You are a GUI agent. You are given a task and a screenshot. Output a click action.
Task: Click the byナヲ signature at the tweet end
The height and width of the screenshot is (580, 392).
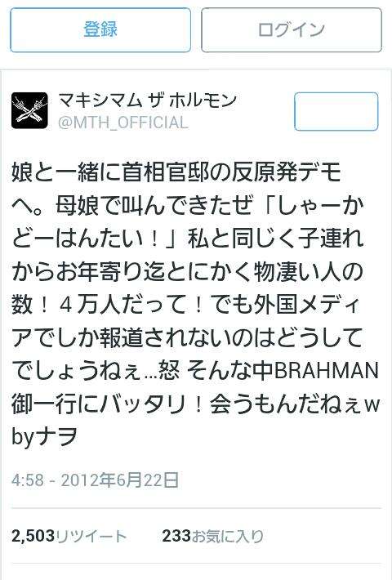coord(44,437)
